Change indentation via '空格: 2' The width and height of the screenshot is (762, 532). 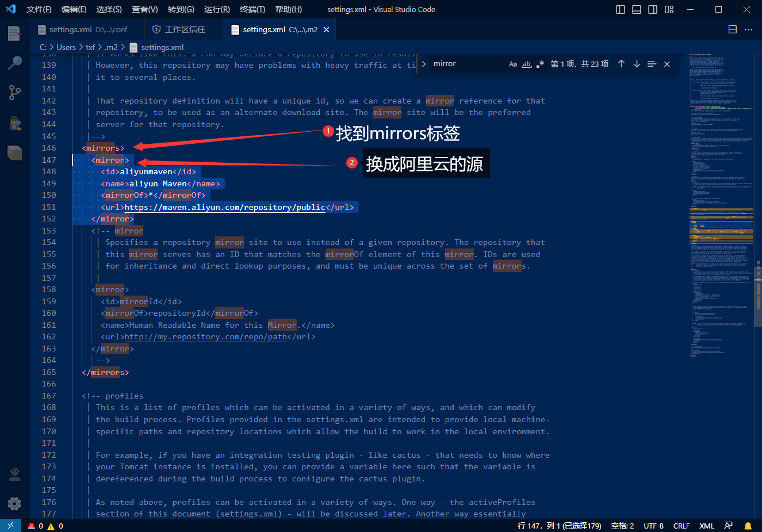622,526
